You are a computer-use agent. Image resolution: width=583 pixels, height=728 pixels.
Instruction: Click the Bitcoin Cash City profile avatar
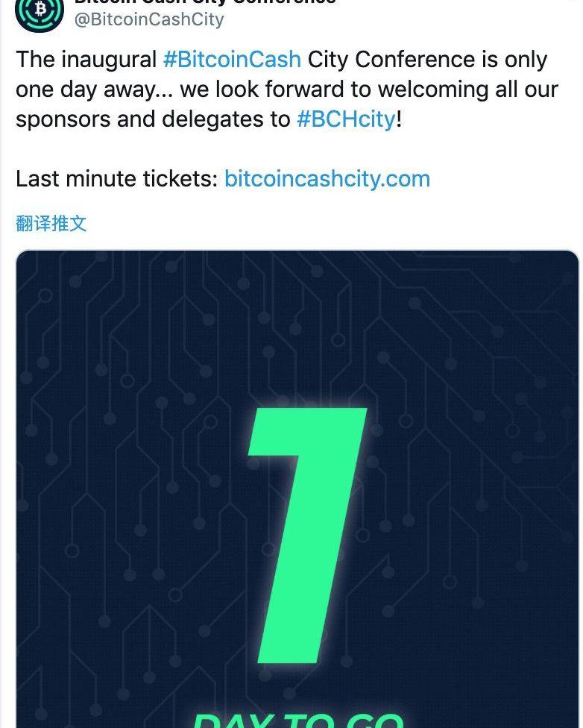[40, 10]
